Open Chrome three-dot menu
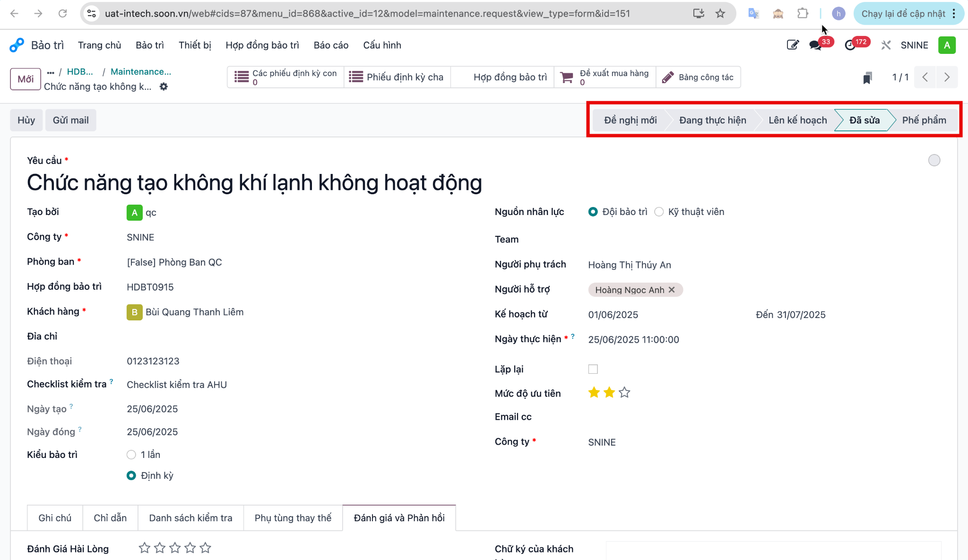 [x=954, y=14]
